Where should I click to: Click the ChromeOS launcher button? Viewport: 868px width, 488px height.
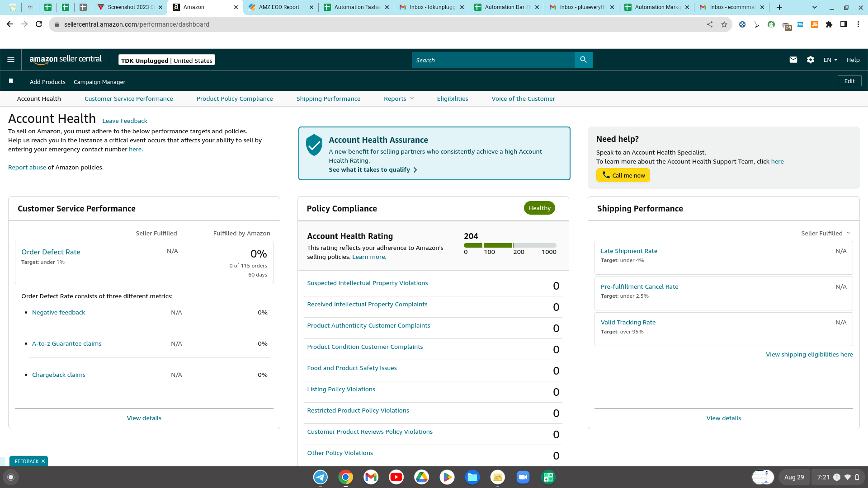pos(11,477)
